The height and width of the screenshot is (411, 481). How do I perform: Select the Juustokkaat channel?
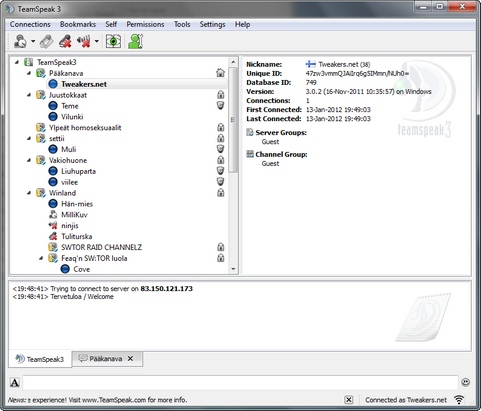click(x=68, y=95)
